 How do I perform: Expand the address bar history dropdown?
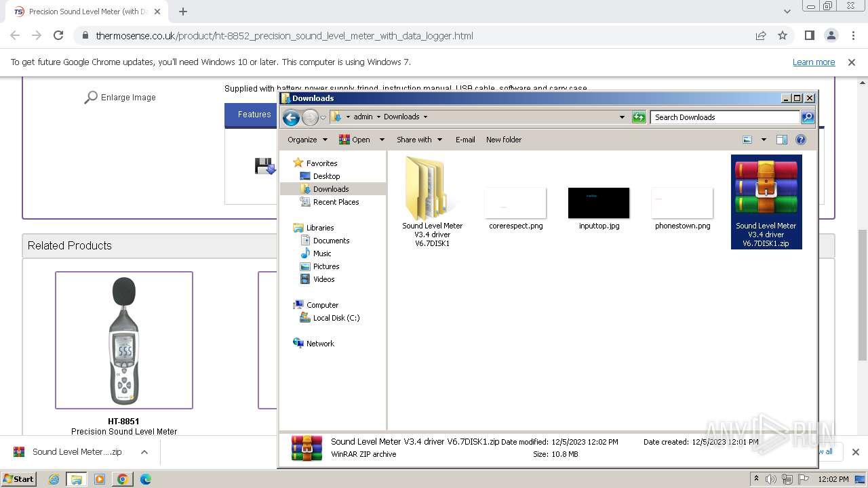click(x=622, y=117)
